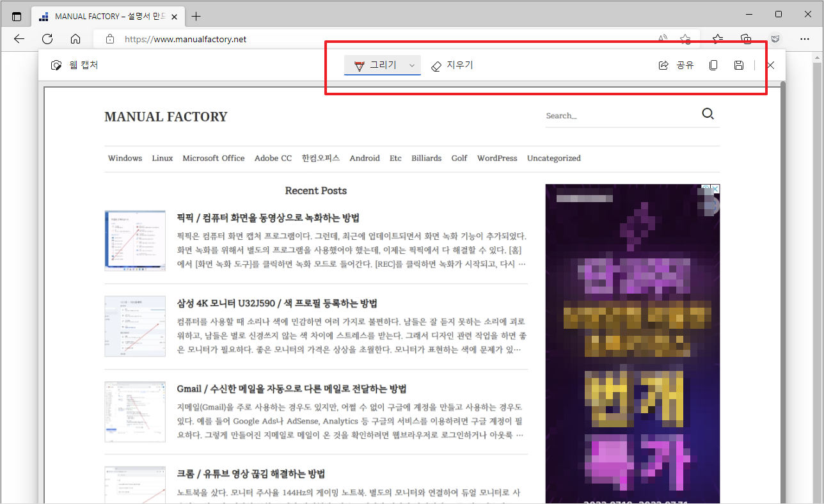This screenshot has width=824, height=504.
Task: Click the 웹 캡처 icon label
Action: pyautogui.click(x=74, y=65)
